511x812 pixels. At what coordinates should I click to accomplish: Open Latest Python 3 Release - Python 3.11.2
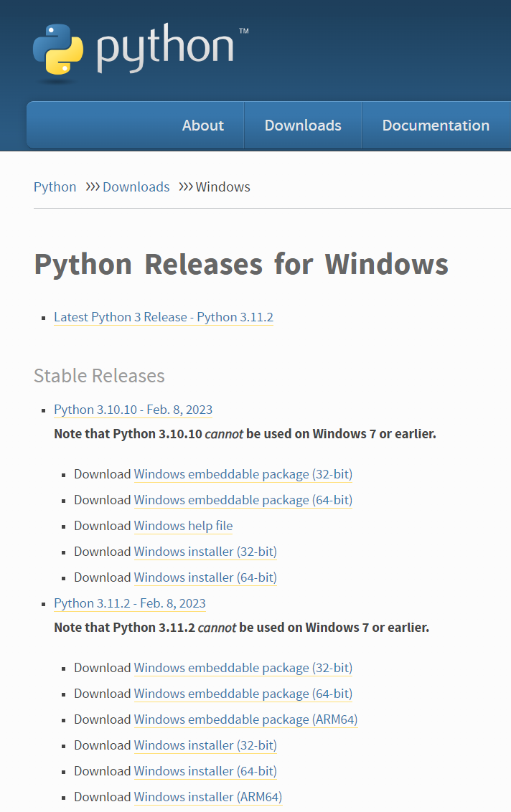pos(163,317)
